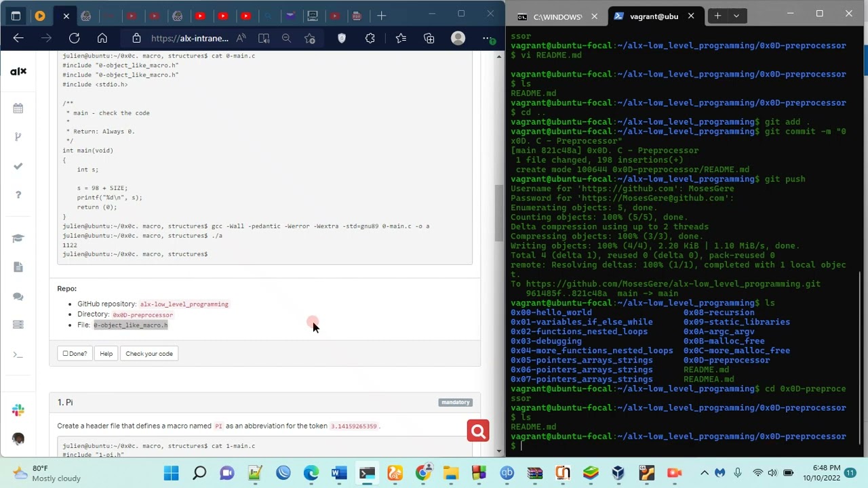Open the document icon in ALX sidebar
Image resolution: width=868 pixels, height=488 pixels.
pyautogui.click(x=18, y=267)
